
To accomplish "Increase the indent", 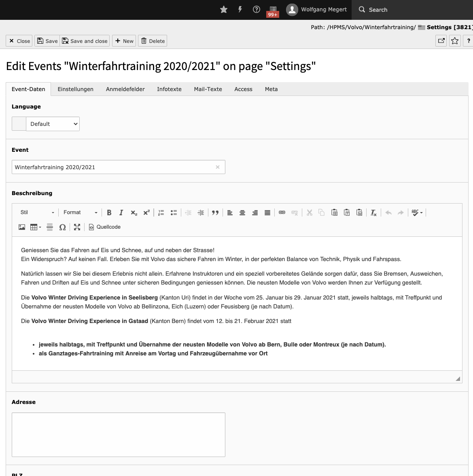I will click(x=201, y=212).
